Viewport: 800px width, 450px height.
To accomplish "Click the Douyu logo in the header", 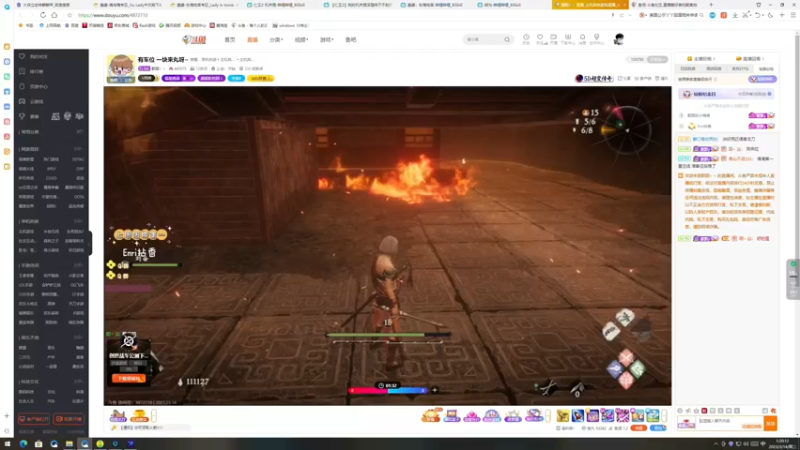I will coord(194,40).
